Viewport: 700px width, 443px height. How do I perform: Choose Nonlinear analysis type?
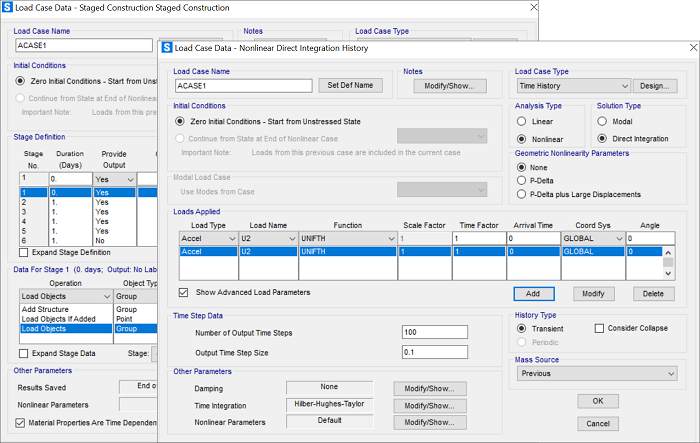click(x=521, y=139)
